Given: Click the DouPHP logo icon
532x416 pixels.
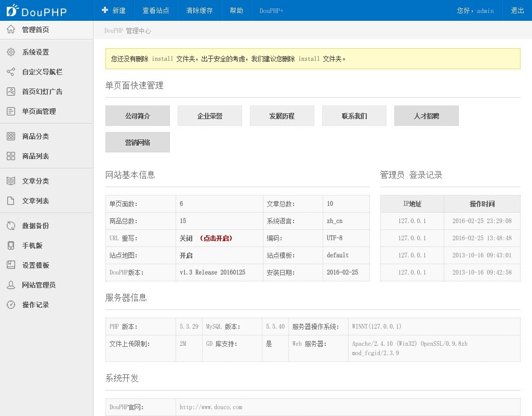Looking at the screenshot, I should pyautogui.click(x=12, y=10).
